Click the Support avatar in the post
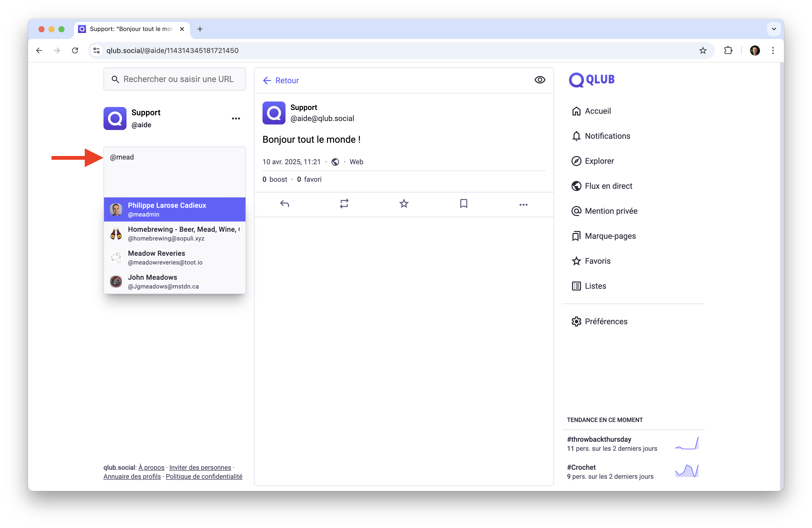Screen dimensions: 812x528 click(273, 113)
